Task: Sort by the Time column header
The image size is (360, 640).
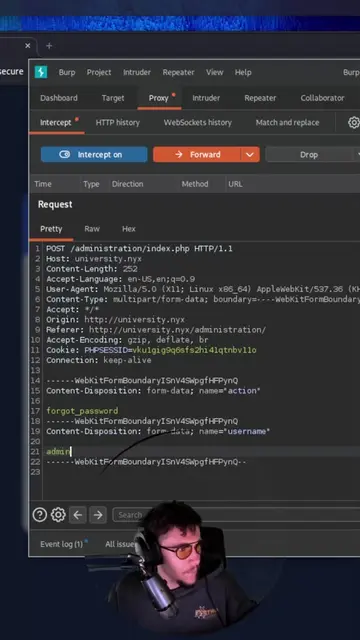Action: click(43, 184)
